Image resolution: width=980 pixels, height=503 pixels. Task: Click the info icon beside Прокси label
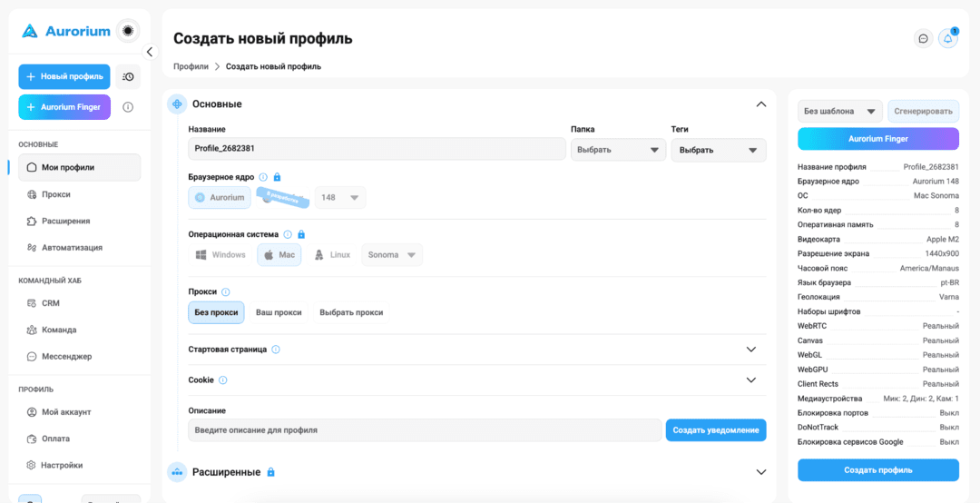coord(226,291)
